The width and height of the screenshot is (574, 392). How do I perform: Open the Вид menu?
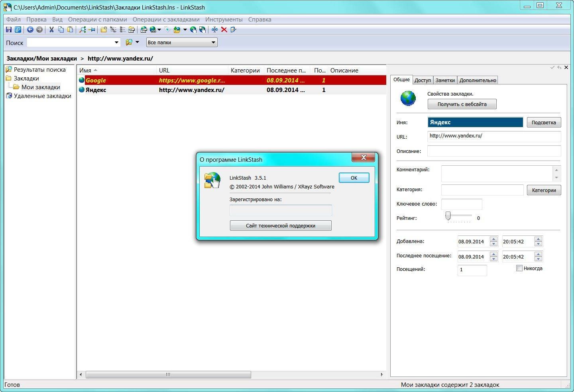[x=57, y=19]
